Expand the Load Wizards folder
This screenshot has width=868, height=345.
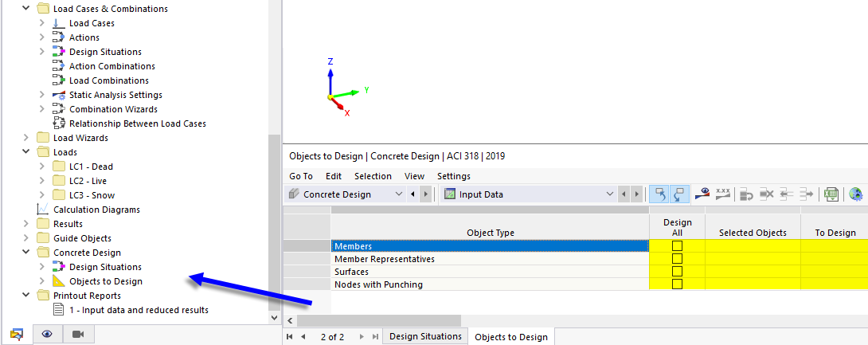pyautogui.click(x=26, y=138)
